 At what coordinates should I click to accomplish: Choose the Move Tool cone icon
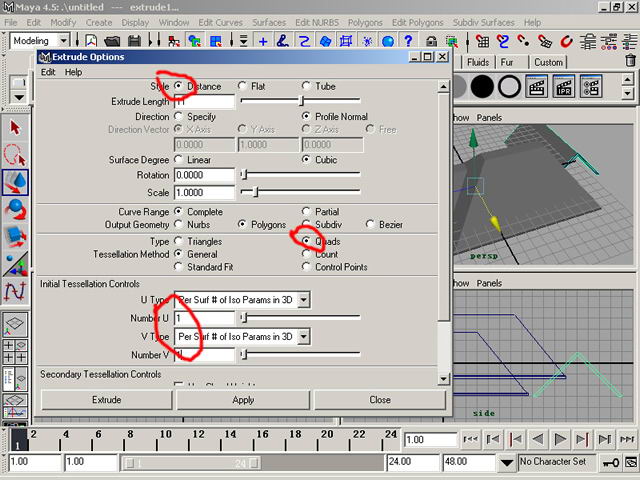[x=15, y=182]
